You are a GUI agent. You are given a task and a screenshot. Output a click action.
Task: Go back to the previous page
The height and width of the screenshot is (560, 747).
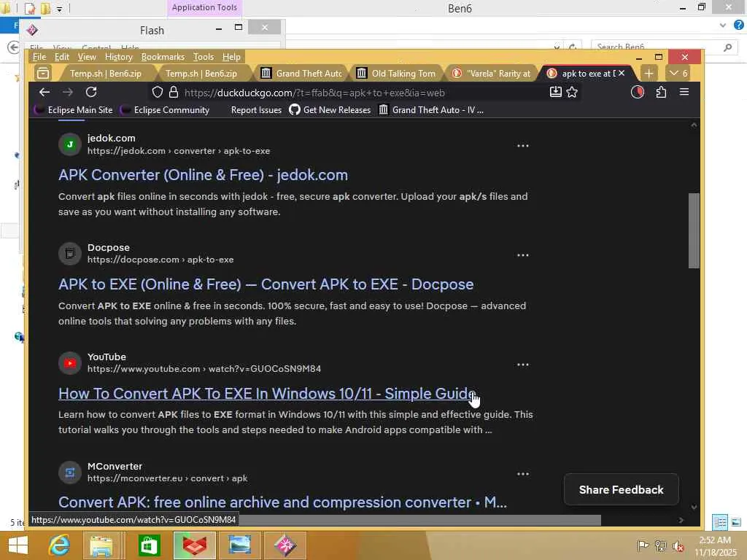click(44, 92)
